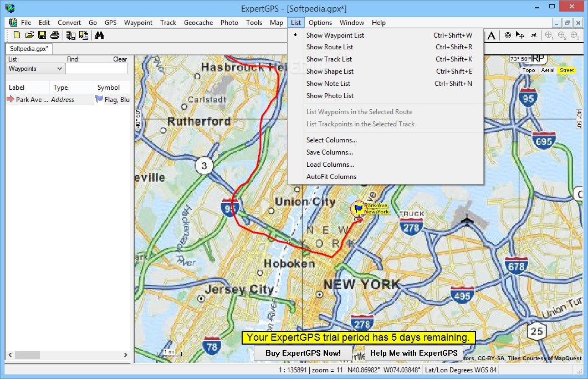The image size is (588, 379).
Task: Open the Tools menu
Action: (x=254, y=23)
